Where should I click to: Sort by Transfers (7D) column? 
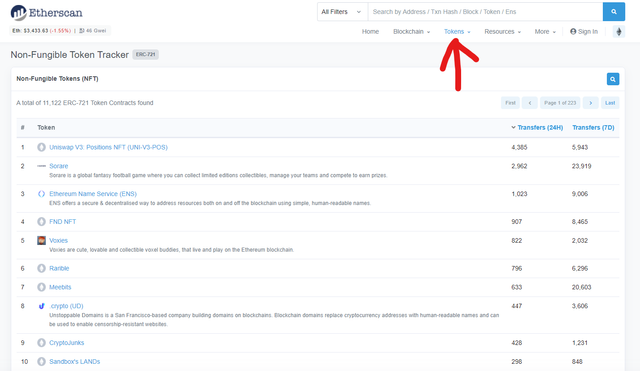[593, 128]
